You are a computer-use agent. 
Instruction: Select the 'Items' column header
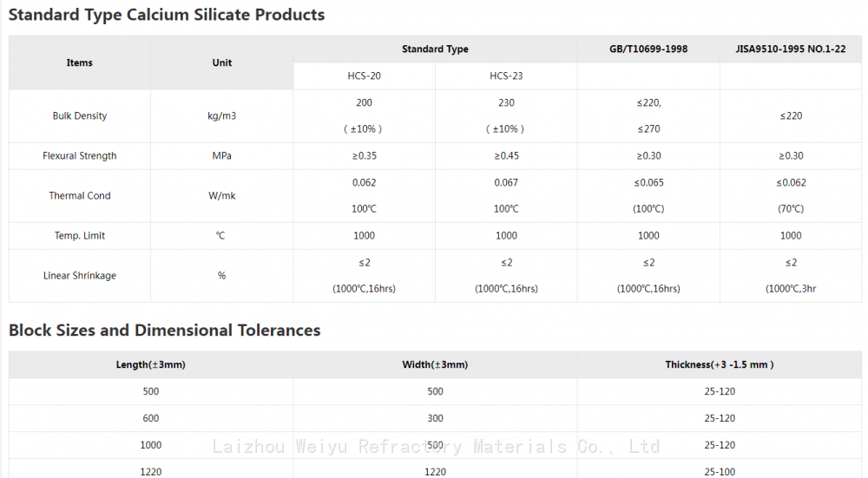tap(80, 62)
